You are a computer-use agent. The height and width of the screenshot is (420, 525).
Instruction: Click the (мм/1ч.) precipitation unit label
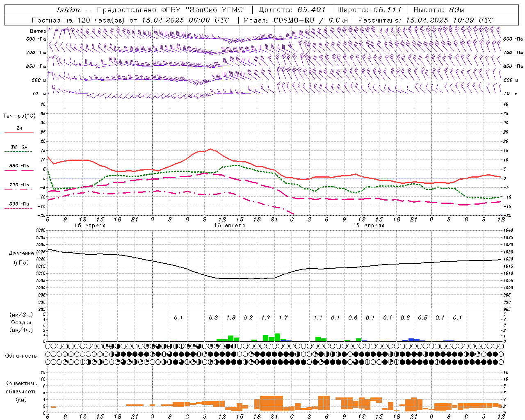pyautogui.click(x=21, y=330)
